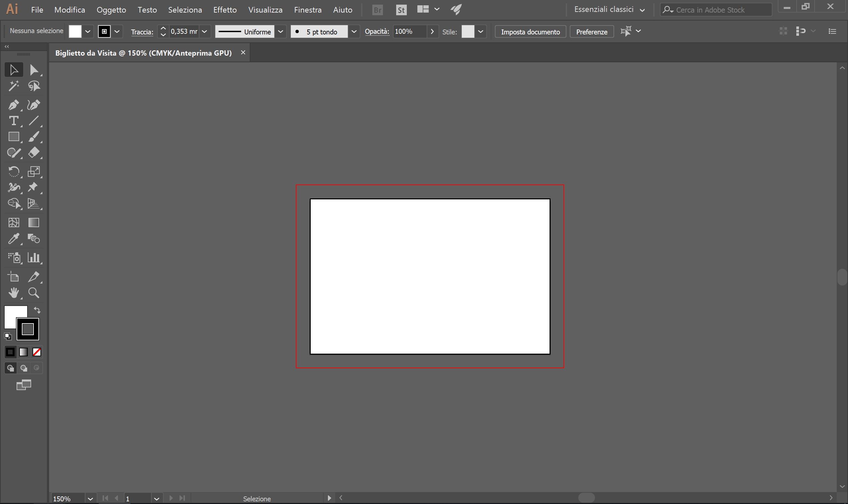
Task: Select the Gradient tool
Action: coord(34,223)
